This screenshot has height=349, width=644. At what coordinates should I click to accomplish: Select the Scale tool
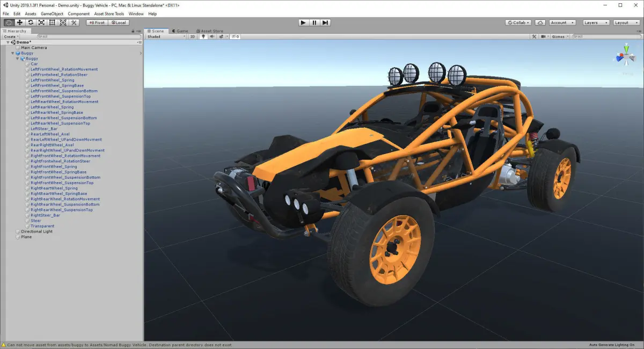(x=41, y=23)
